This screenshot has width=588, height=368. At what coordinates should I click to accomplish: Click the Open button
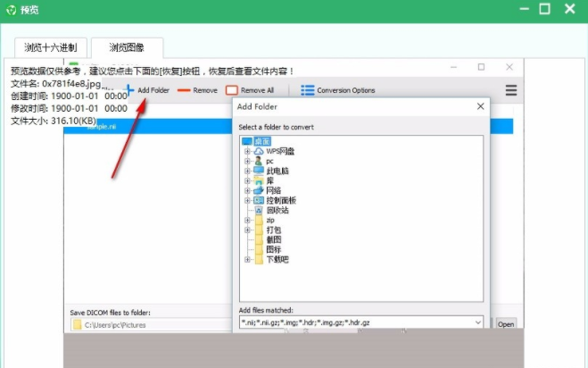pos(506,324)
